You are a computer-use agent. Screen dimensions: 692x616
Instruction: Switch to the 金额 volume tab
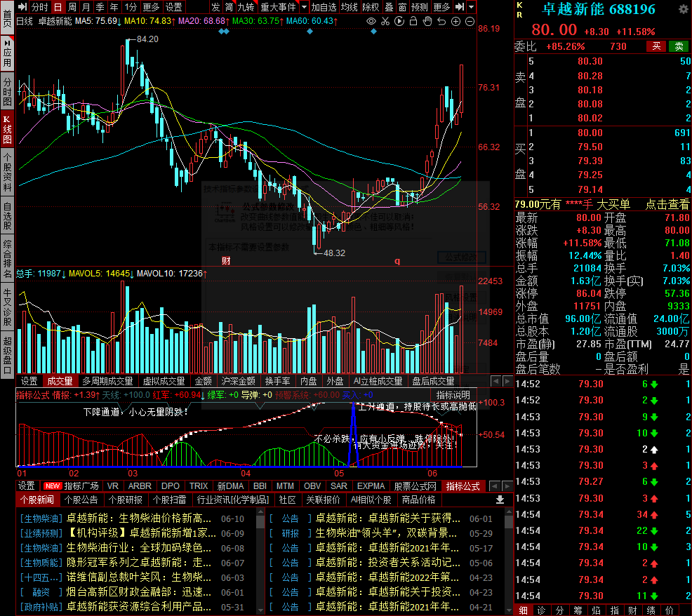click(x=203, y=381)
